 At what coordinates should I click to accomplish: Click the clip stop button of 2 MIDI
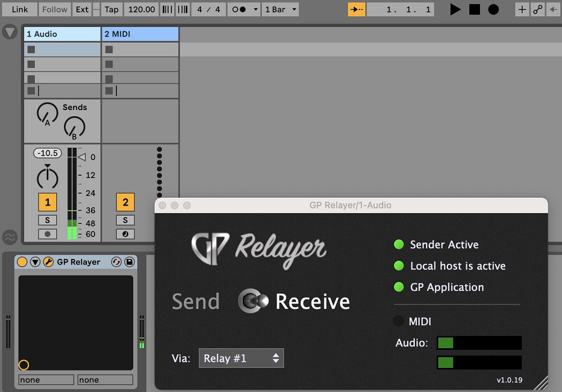109,90
